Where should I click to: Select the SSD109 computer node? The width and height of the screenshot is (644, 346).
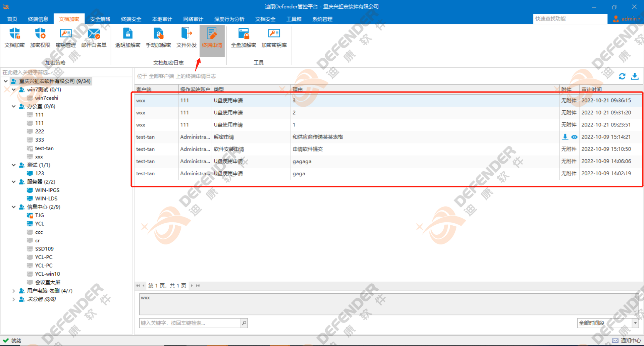44,249
